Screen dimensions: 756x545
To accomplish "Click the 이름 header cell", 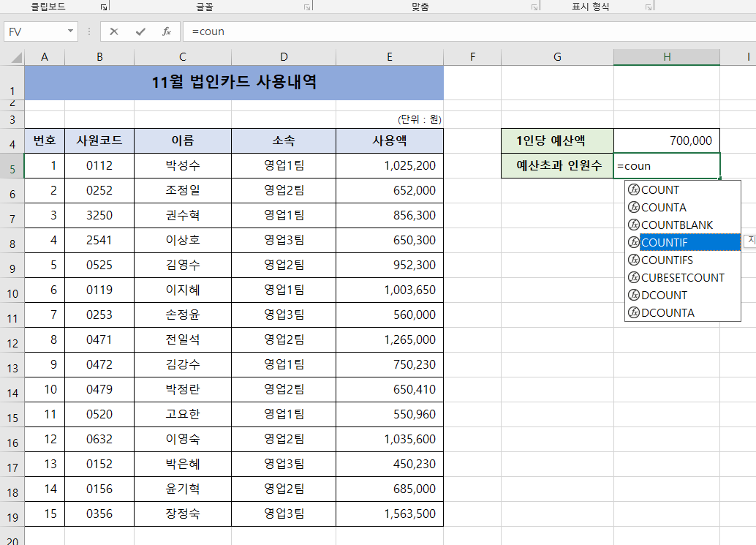I will click(183, 141).
